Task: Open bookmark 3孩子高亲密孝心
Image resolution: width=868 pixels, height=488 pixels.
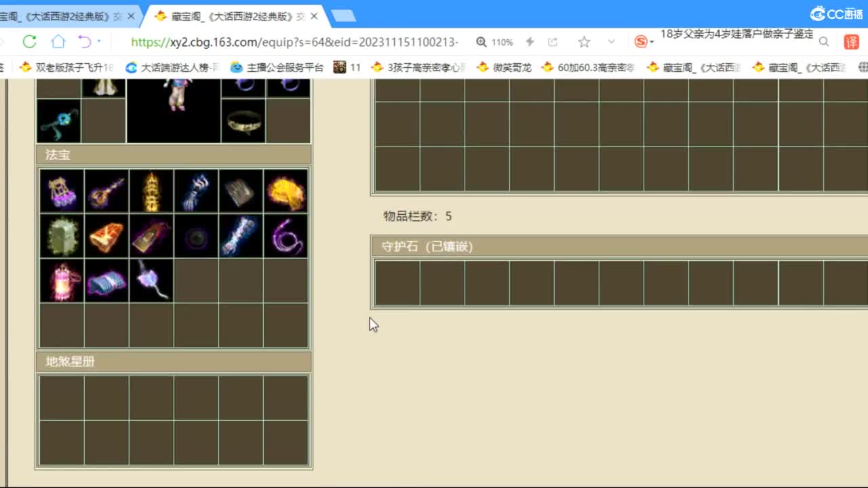Action: coord(418,68)
